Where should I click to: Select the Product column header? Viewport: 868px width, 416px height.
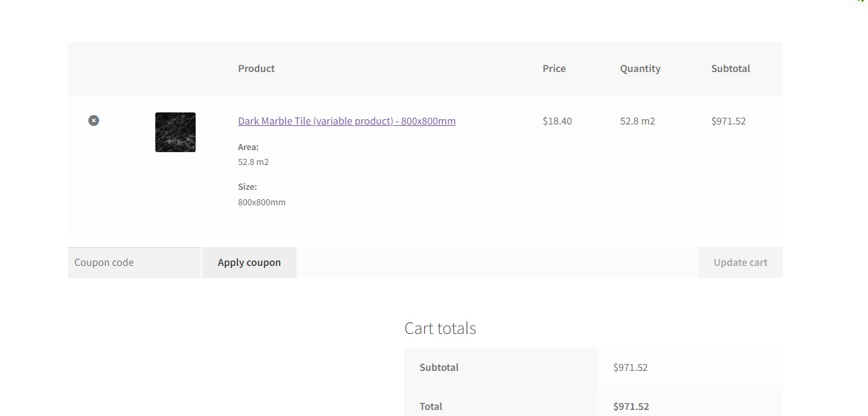pos(256,68)
